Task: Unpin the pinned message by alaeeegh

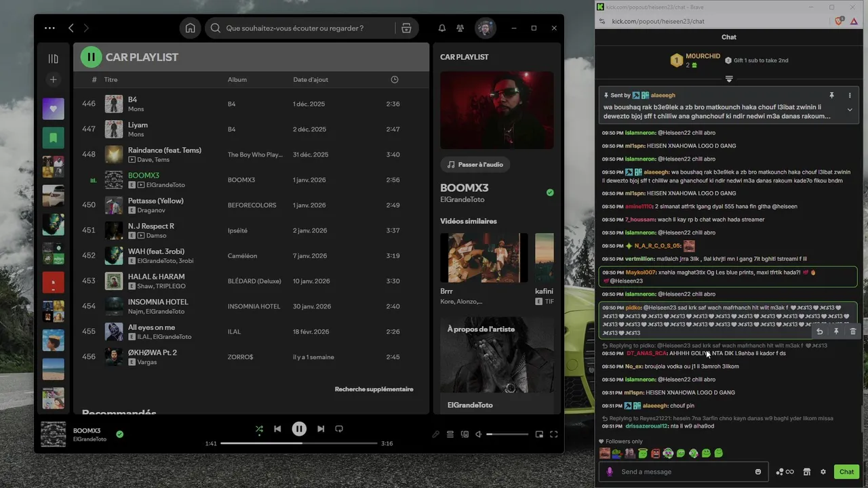Action: pos(831,96)
